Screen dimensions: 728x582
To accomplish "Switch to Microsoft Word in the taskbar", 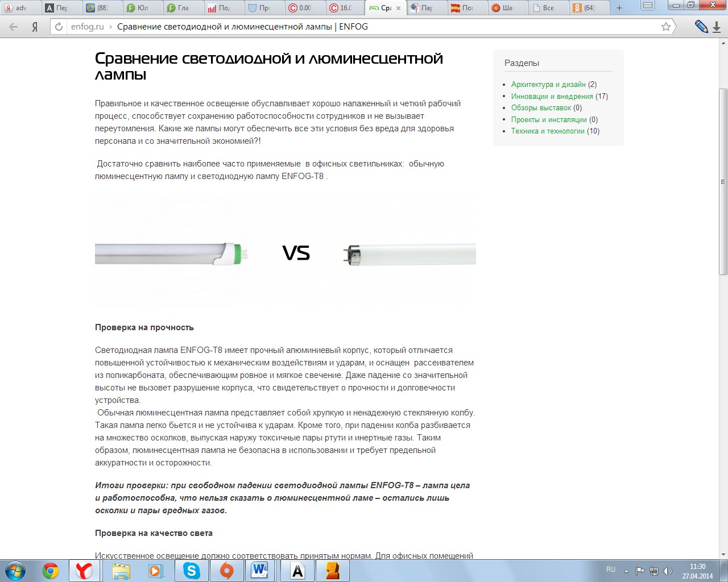I will pyautogui.click(x=260, y=571).
